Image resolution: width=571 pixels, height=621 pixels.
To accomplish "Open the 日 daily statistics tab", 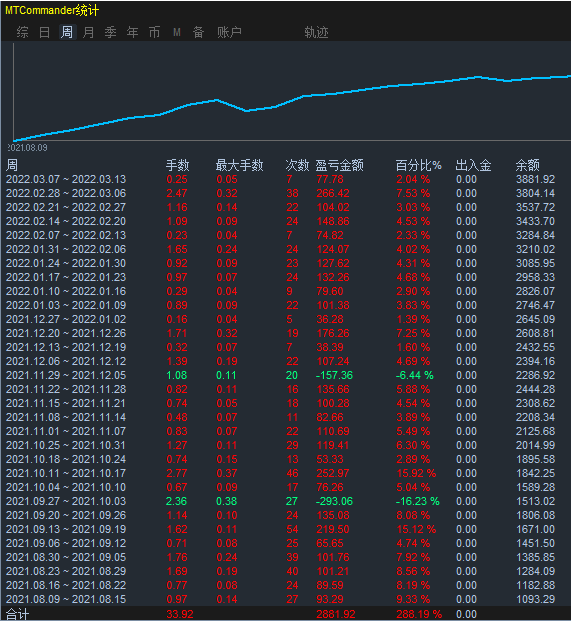I will tap(45, 32).
